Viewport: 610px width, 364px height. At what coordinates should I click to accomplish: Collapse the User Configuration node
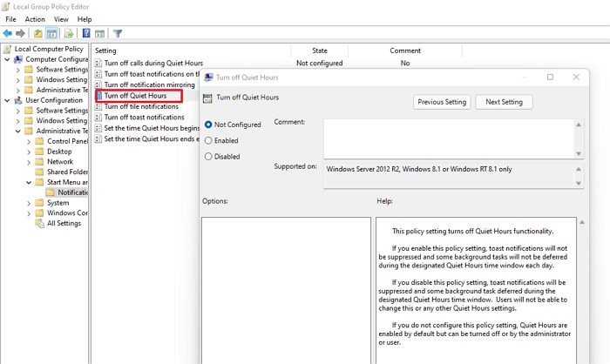click(7, 100)
